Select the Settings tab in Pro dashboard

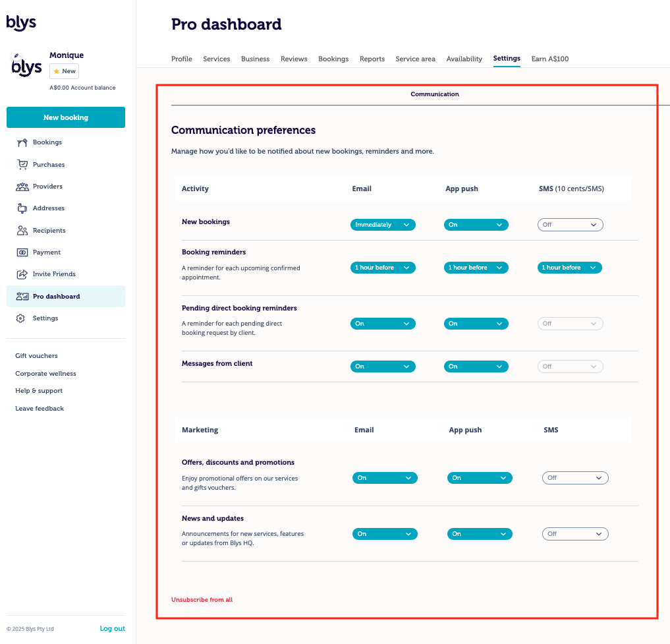pyautogui.click(x=507, y=59)
